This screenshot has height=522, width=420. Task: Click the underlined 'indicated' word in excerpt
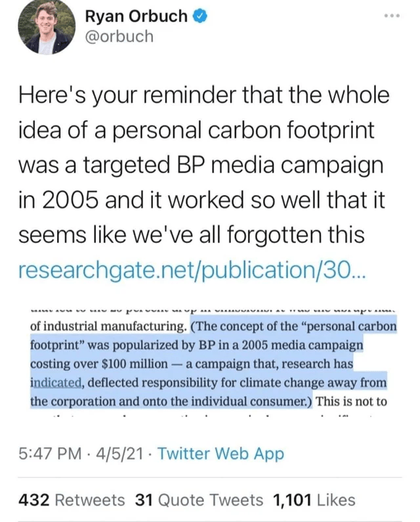54,382
